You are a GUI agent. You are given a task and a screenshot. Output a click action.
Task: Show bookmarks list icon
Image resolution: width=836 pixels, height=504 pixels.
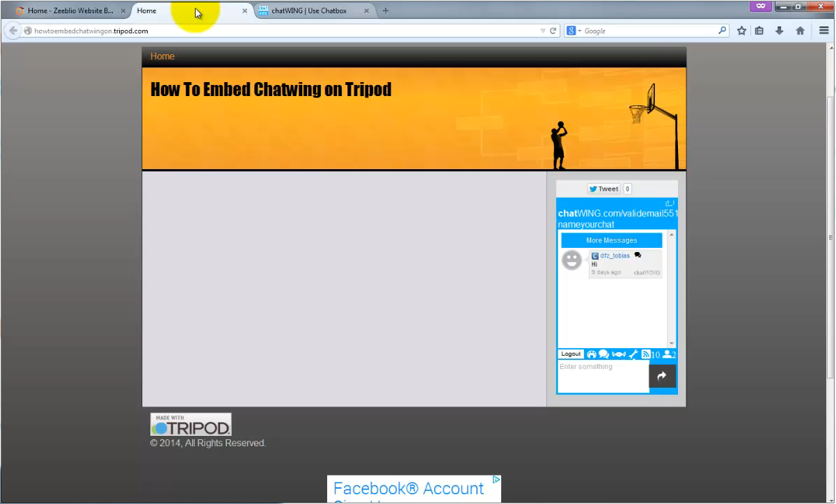pos(759,31)
